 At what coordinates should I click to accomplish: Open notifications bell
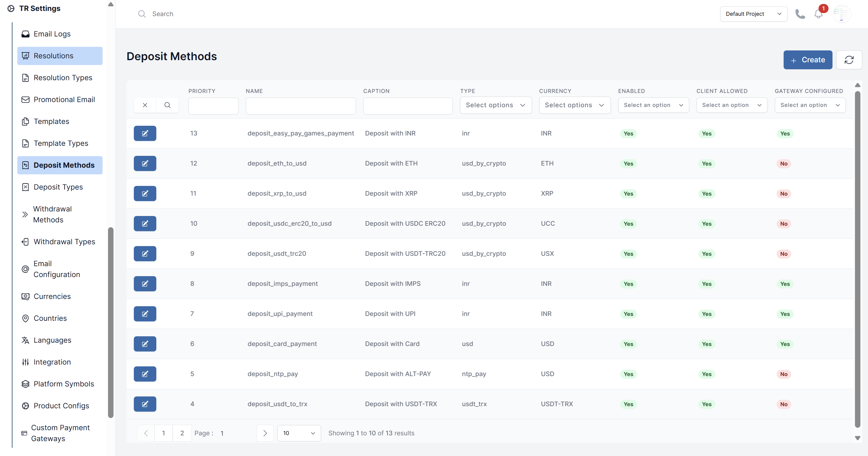(x=819, y=14)
